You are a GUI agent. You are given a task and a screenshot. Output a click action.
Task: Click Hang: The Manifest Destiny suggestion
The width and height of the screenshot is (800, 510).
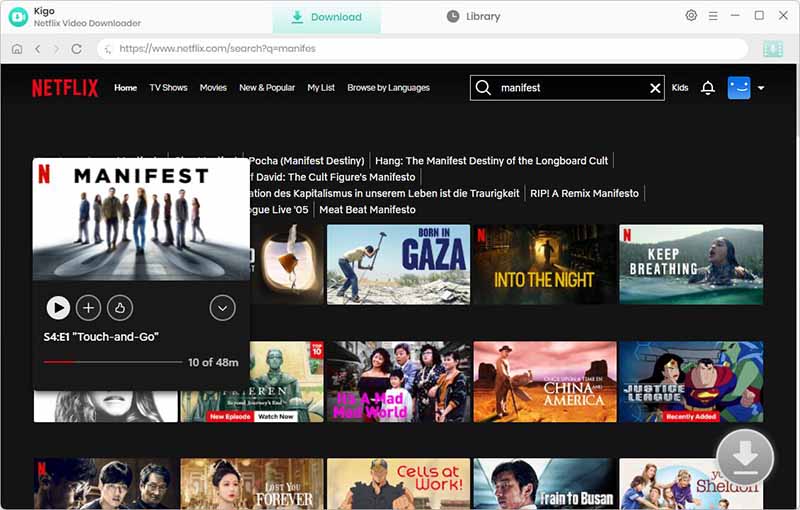coord(491,161)
